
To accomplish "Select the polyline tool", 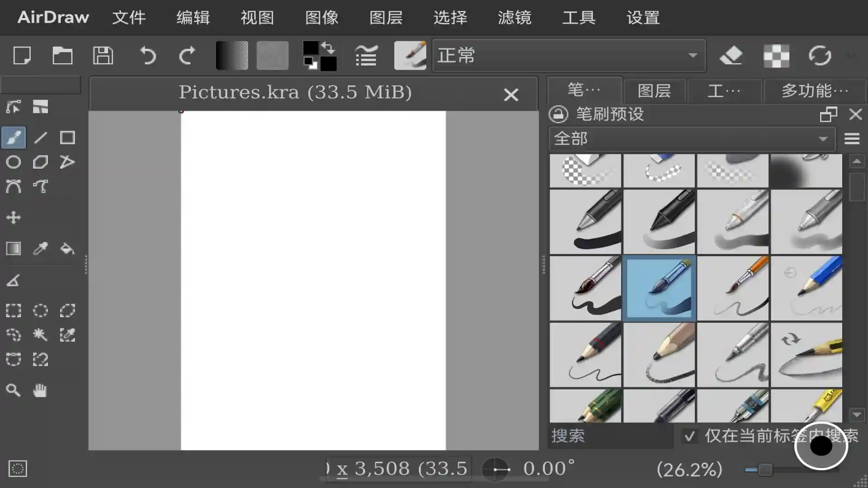I will (x=67, y=162).
